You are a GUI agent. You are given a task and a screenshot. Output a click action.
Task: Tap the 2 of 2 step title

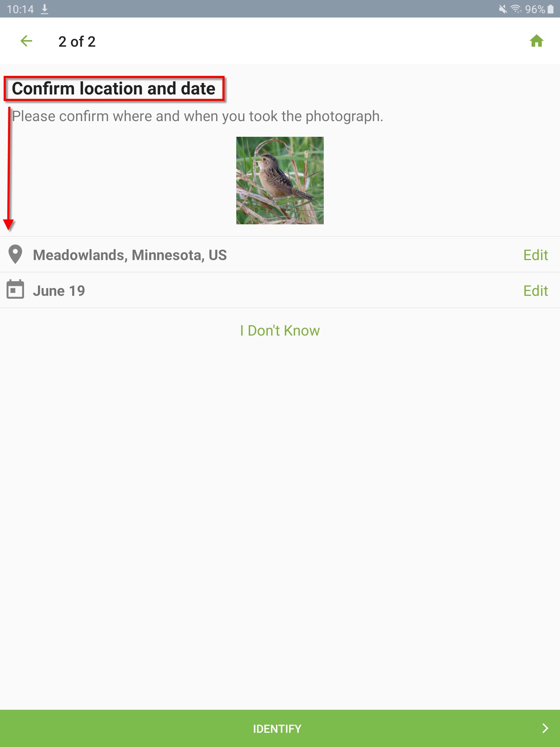coord(77,42)
